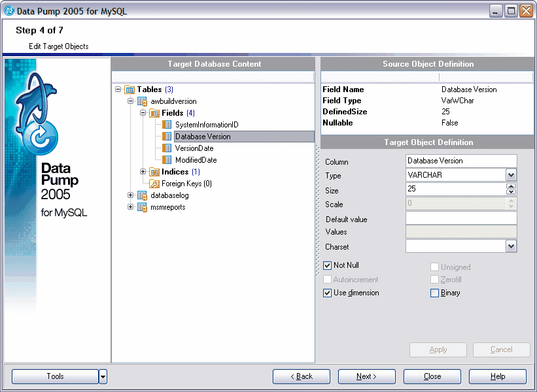Click the VersionDate field icon

(167, 148)
